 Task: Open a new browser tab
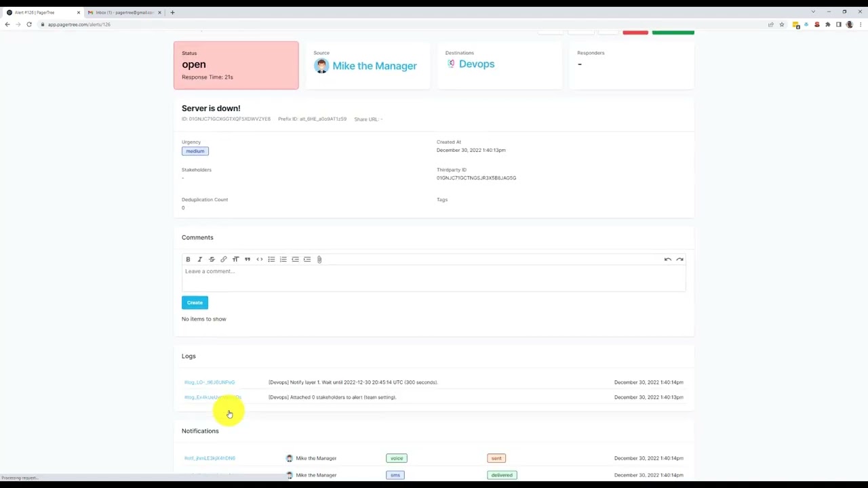[x=172, y=12]
